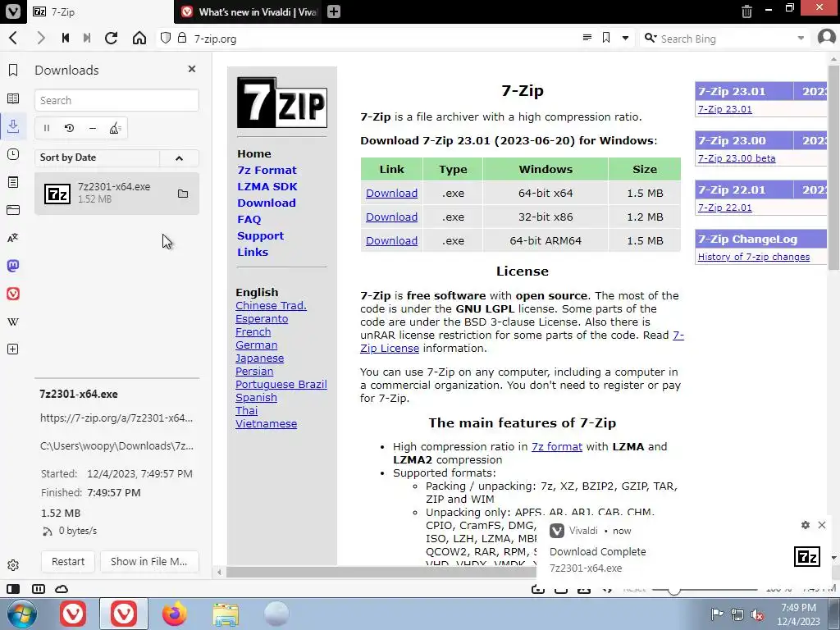Download the 64-bit ARM64 exe
The height and width of the screenshot is (630, 840).
pyautogui.click(x=391, y=240)
